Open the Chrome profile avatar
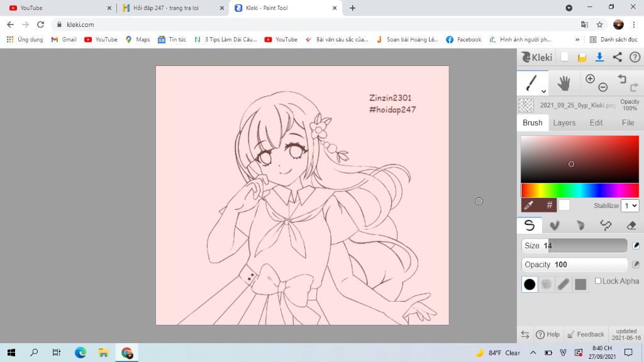Viewport: 644px width, 362px height. point(619,25)
